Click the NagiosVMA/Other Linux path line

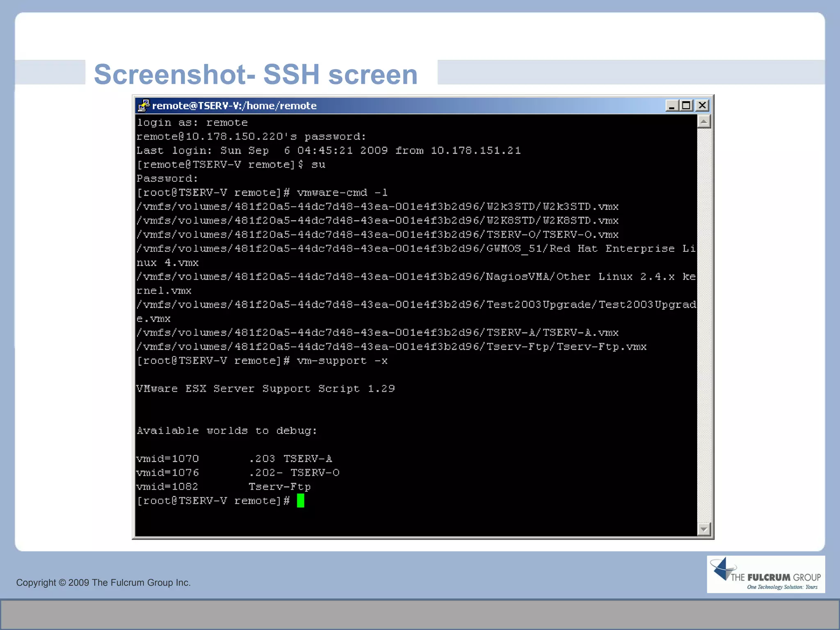416,283
